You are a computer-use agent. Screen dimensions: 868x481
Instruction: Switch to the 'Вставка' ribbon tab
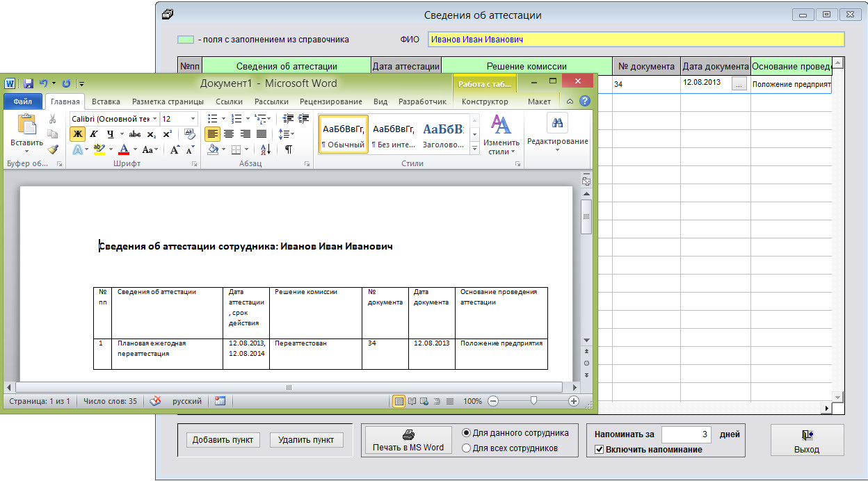coord(106,101)
